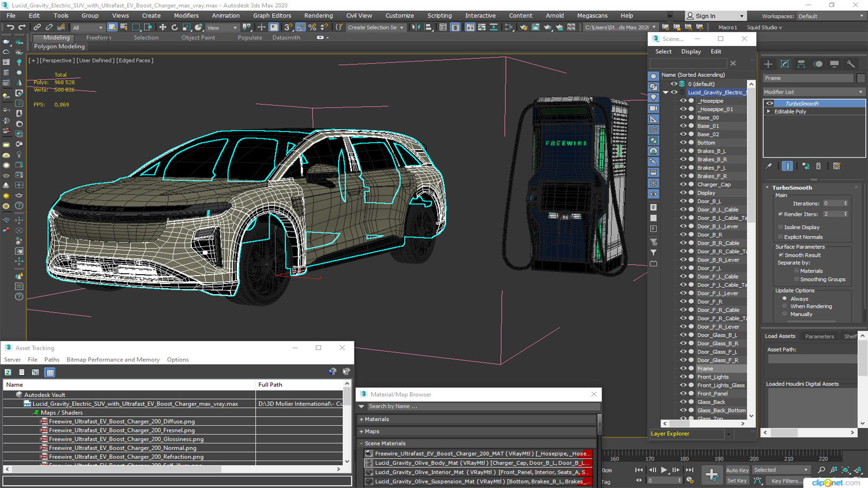Click the Sign In button
Screen dimensions: 868x488
click(716, 16)
